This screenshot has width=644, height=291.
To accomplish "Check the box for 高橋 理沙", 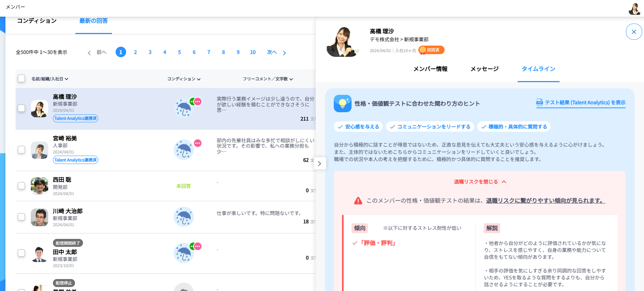I will [21, 108].
